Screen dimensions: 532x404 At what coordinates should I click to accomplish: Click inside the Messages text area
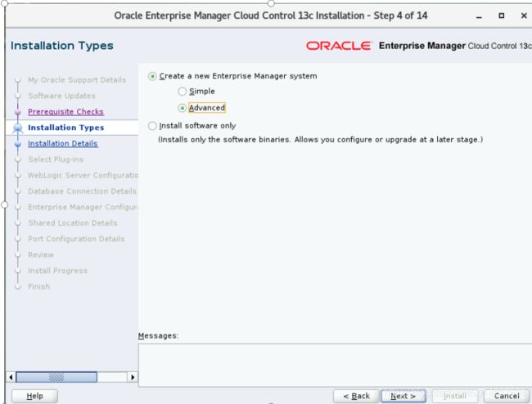tap(335, 365)
